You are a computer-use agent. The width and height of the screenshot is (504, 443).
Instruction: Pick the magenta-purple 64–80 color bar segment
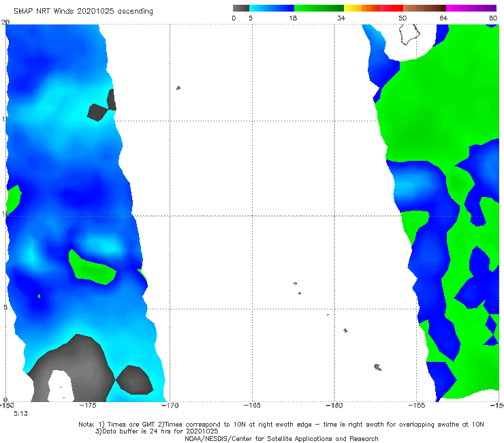click(x=471, y=8)
